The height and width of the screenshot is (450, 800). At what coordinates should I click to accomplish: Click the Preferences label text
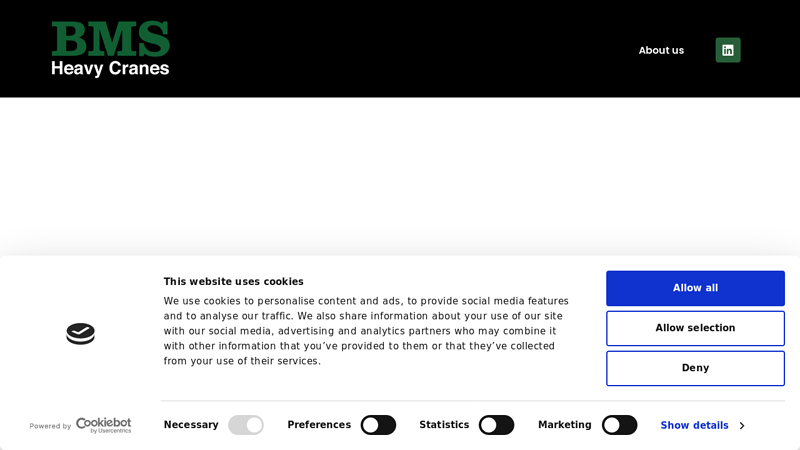click(319, 425)
